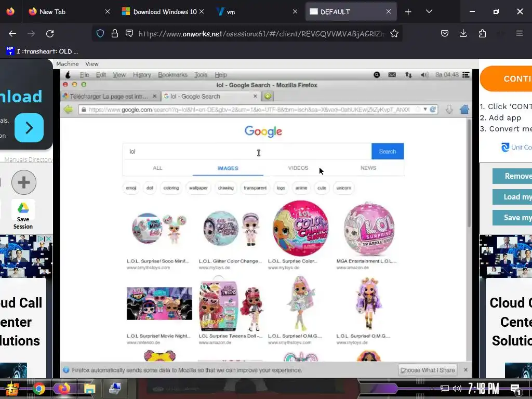This screenshot has width=532, height=399.
Task: Click the VM Firefox home icon
Action: coord(464,109)
